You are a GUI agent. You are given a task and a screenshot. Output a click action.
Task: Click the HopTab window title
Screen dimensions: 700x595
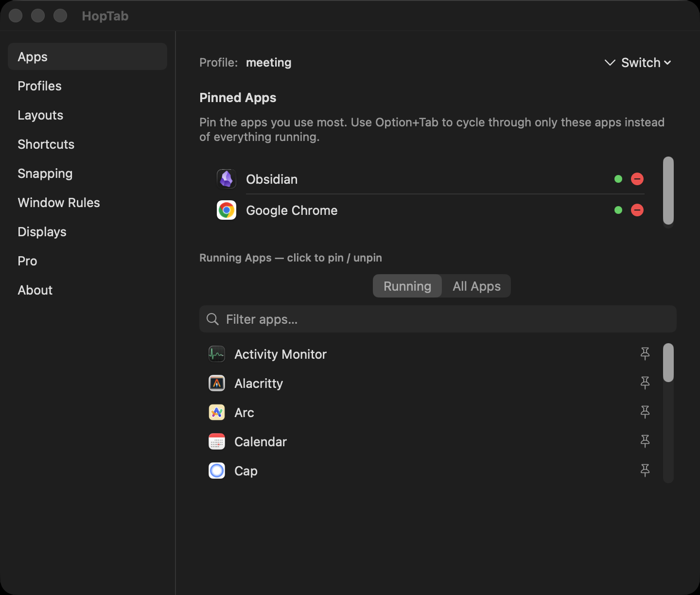[x=105, y=16]
